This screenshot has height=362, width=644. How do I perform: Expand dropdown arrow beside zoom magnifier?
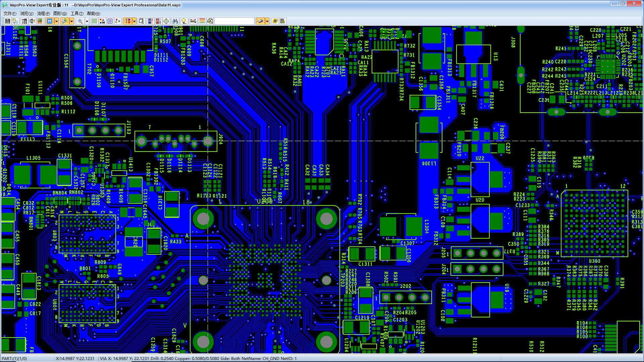(x=87, y=21)
